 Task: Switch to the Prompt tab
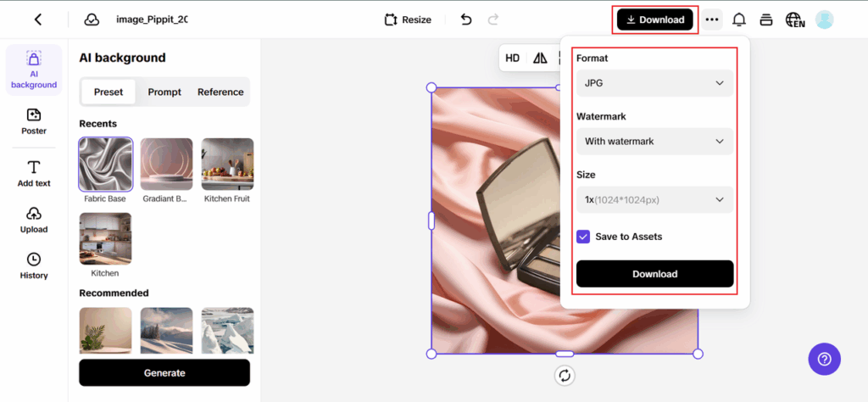[164, 92]
